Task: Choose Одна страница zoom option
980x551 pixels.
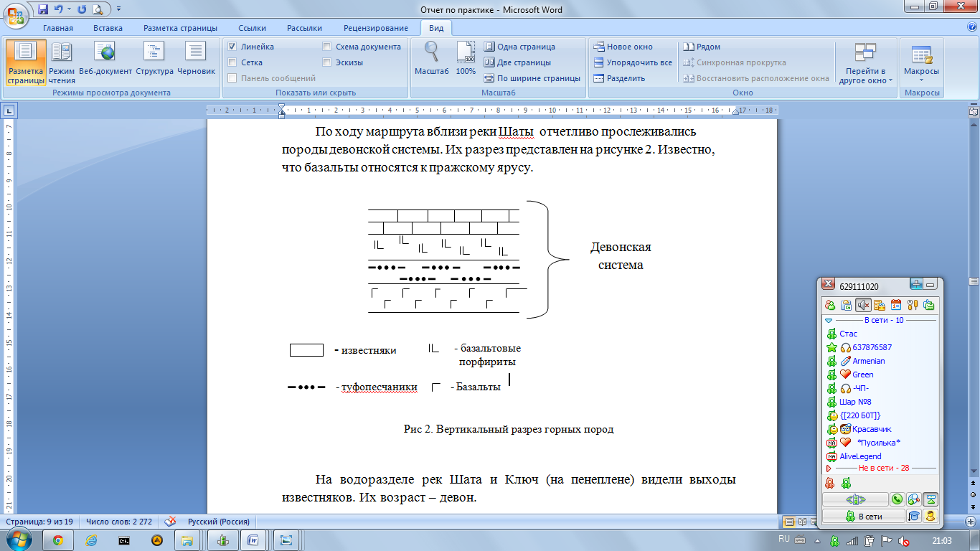Action: click(519, 47)
